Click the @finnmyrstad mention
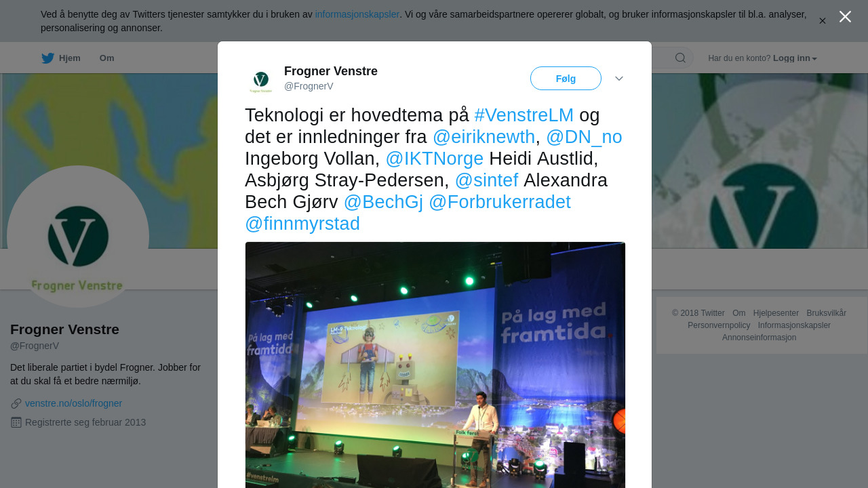 click(x=302, y=224)
